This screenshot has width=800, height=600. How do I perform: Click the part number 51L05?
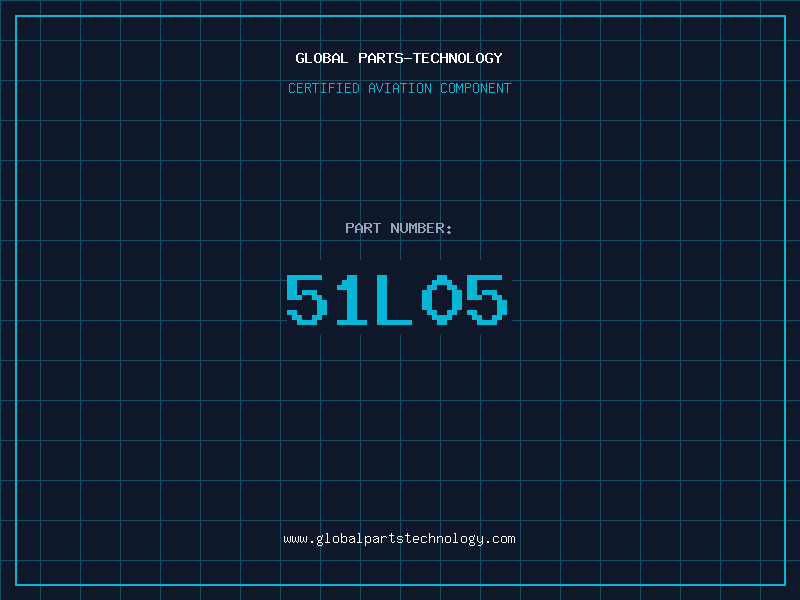pos(397,299)
